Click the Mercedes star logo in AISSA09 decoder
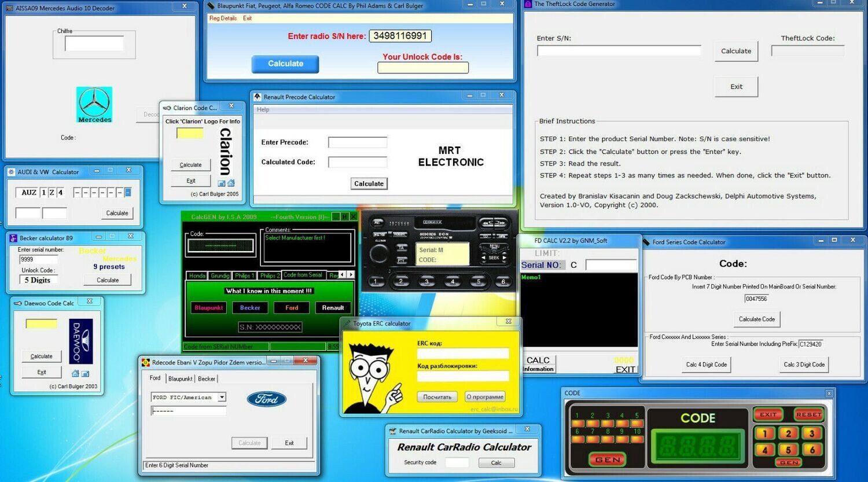868x482 pixels. [x=94, y=105]
